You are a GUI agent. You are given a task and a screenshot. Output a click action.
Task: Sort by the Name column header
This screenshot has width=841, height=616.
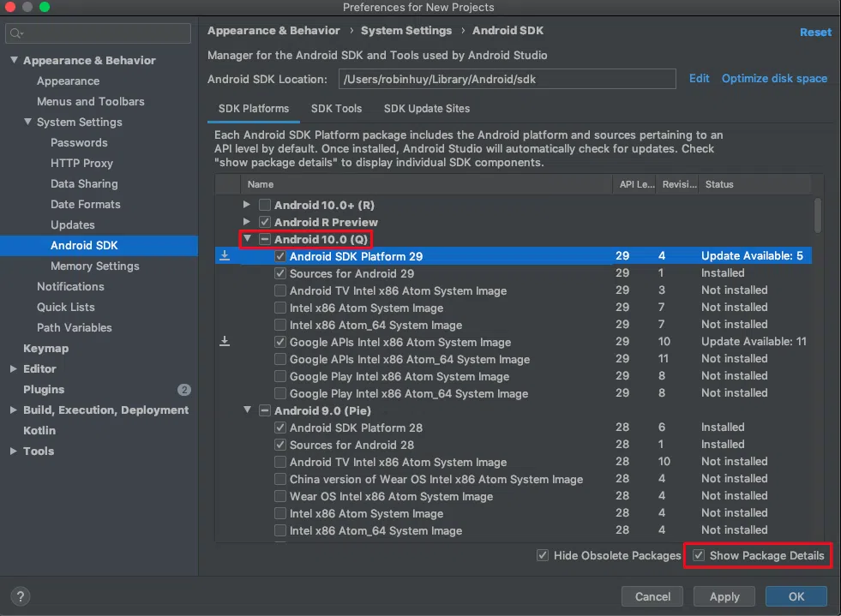(426, 184)
